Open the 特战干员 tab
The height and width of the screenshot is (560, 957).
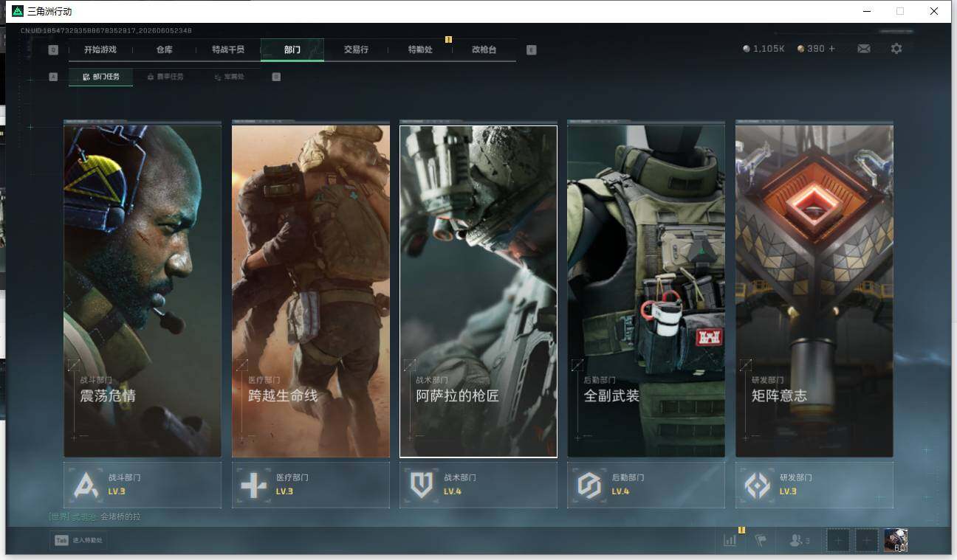227,49
